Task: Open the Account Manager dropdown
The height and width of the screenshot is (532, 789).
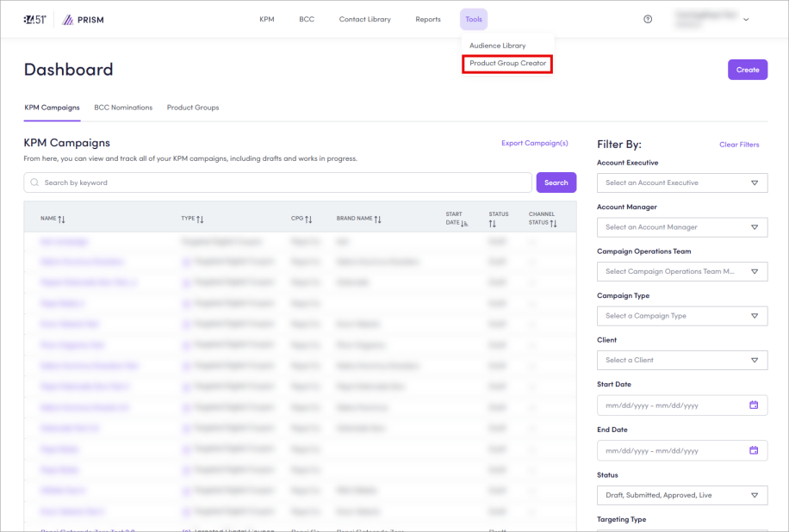Action: tap(681, 227)
